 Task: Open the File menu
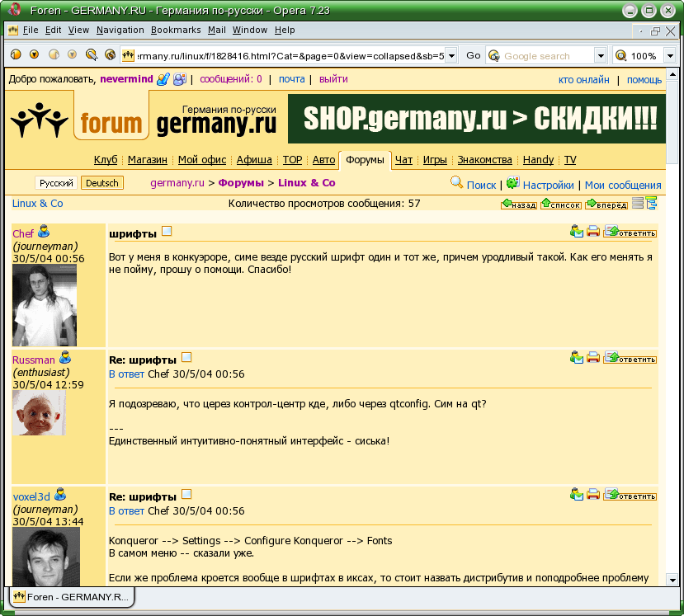31,30
